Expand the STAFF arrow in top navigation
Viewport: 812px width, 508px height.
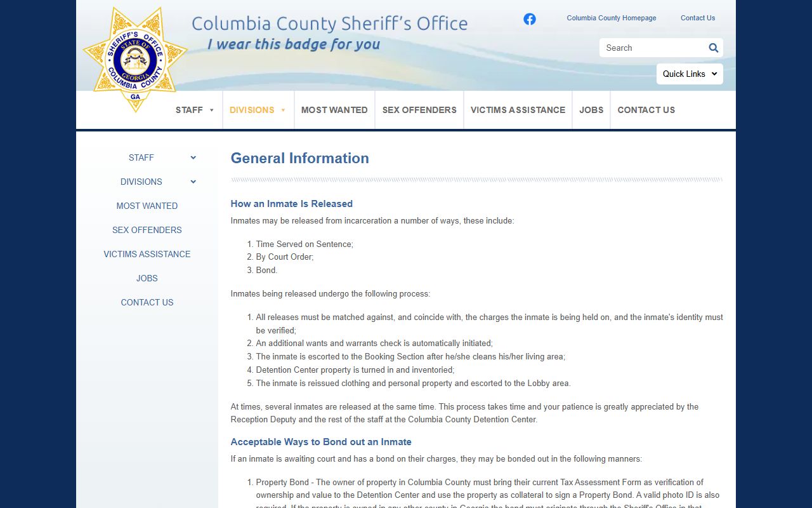212,110
